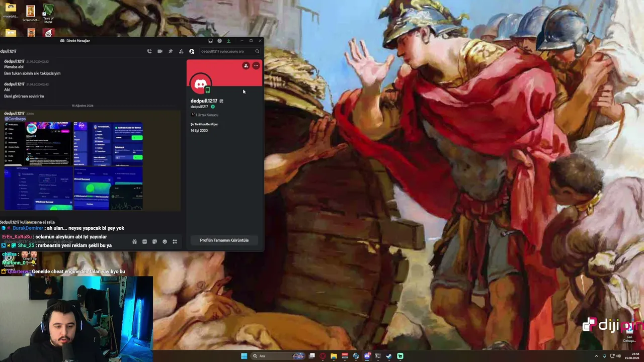Open the GIF picker in message bar
This screenshot has width=644, height=362.
pyautogui.click(x=144, y=242)
